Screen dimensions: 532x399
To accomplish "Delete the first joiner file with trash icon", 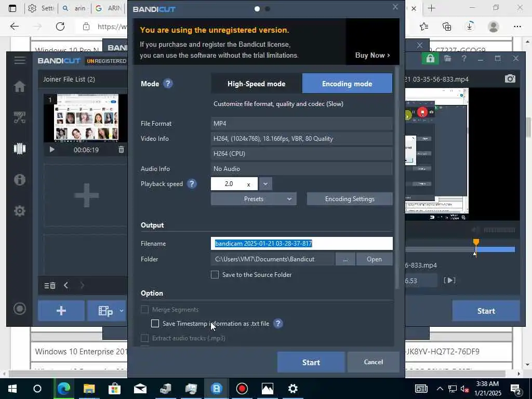I will pyautogui.click(x=121, y=150).
